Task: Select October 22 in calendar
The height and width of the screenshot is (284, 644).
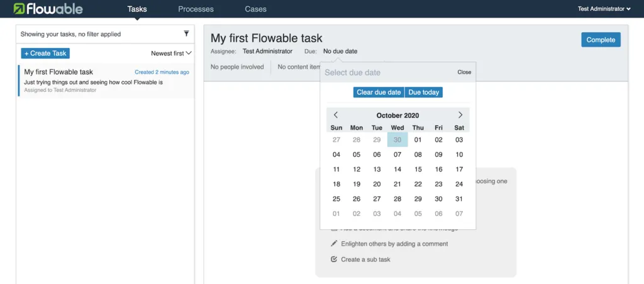Action: pos(418,184)
